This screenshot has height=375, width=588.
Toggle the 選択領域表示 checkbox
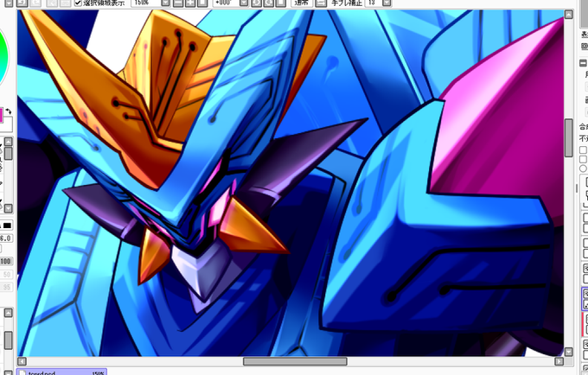78,3
